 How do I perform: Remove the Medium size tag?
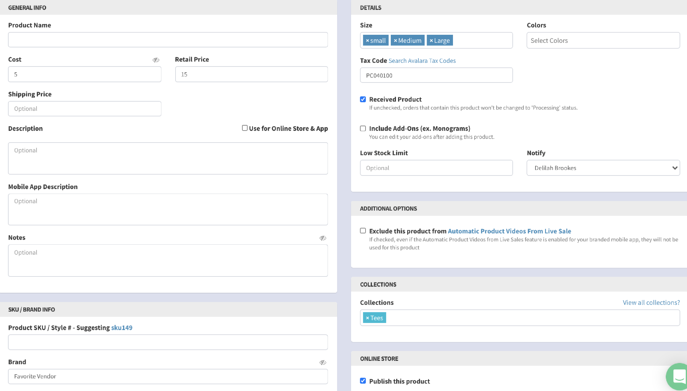(395, 41)
